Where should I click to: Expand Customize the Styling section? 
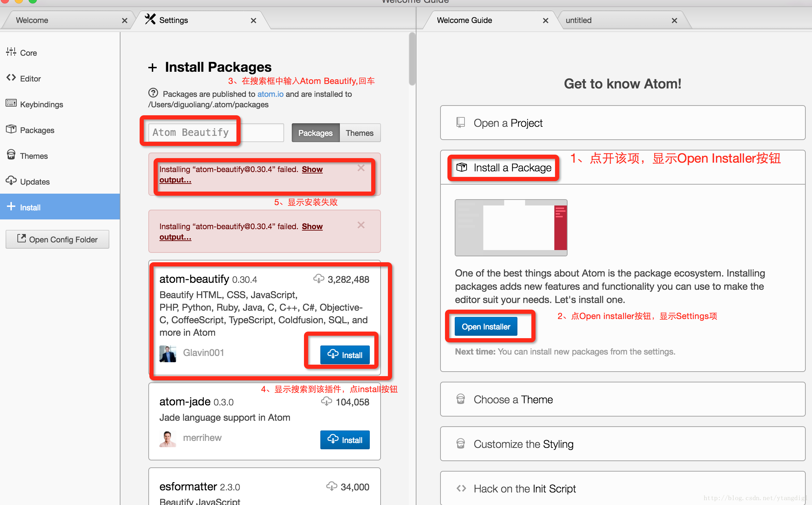623,444
